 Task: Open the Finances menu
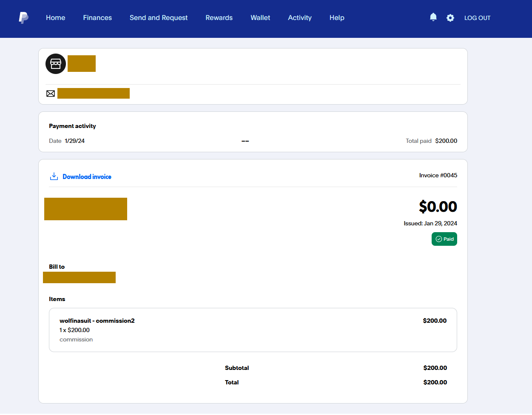[97, 17]
